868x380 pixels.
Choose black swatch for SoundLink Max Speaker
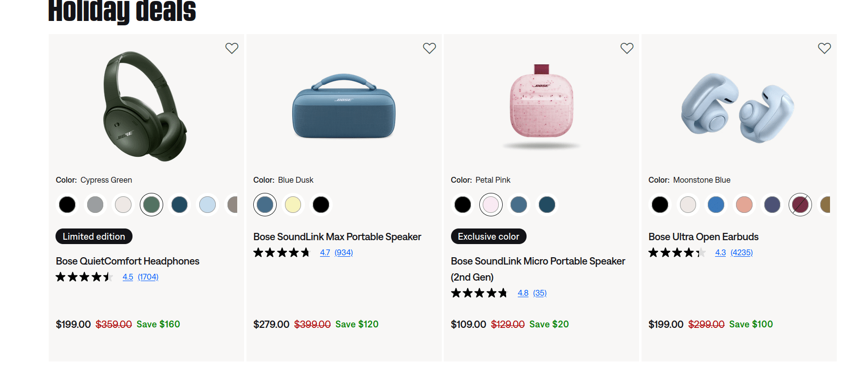(321, 205)
